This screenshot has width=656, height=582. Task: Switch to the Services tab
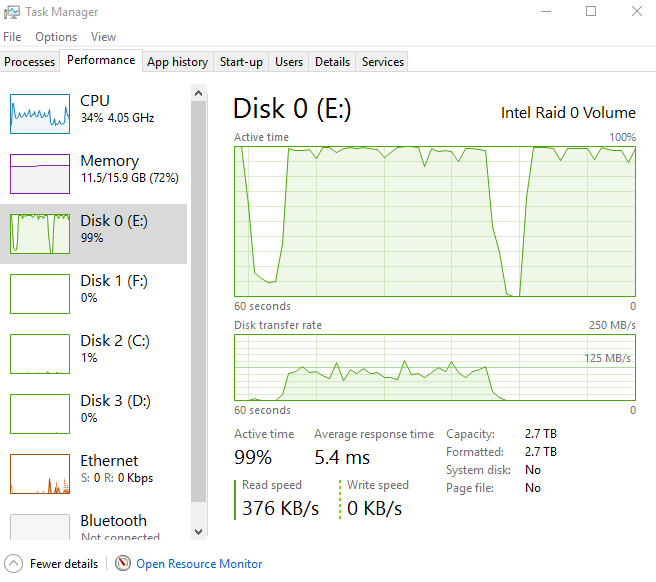click(383, 62)
